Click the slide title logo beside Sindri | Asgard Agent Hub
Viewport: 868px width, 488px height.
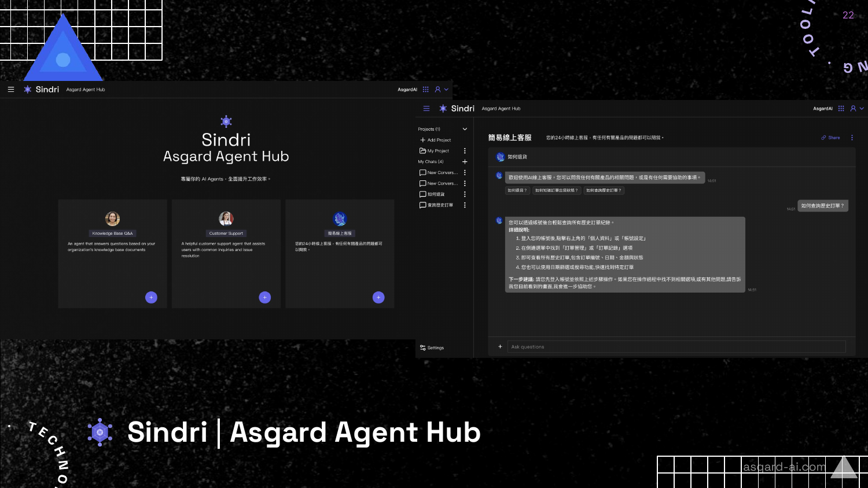[x=100, y=432]
